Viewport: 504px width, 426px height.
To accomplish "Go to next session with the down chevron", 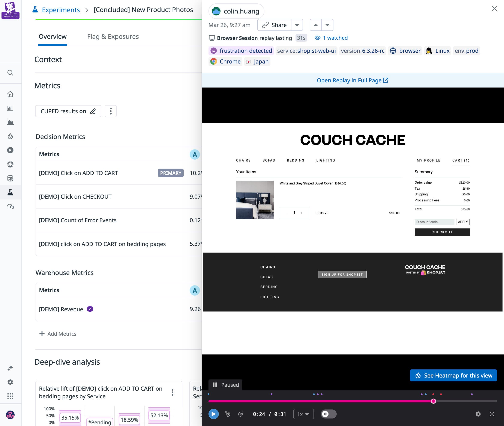I will point(327,25).
